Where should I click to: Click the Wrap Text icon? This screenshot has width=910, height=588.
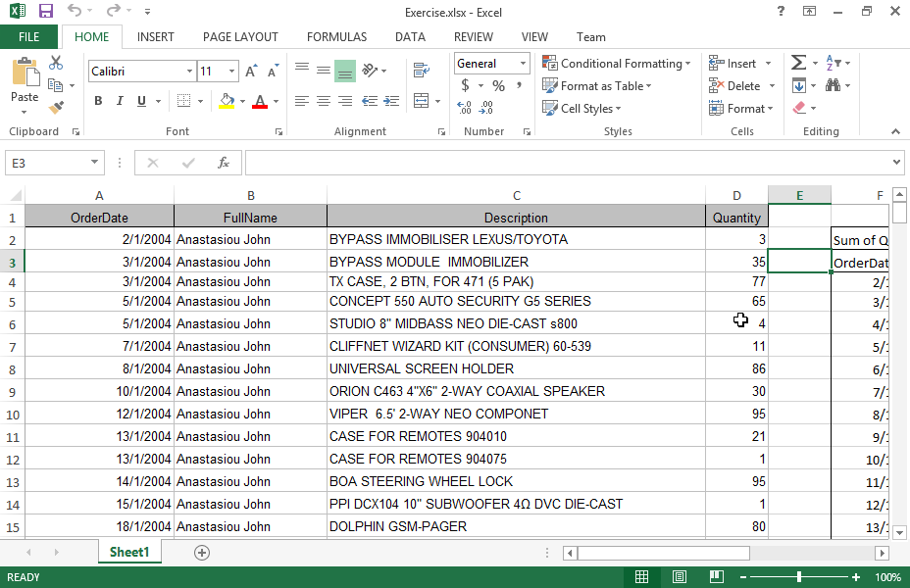(x=422, y=71)
